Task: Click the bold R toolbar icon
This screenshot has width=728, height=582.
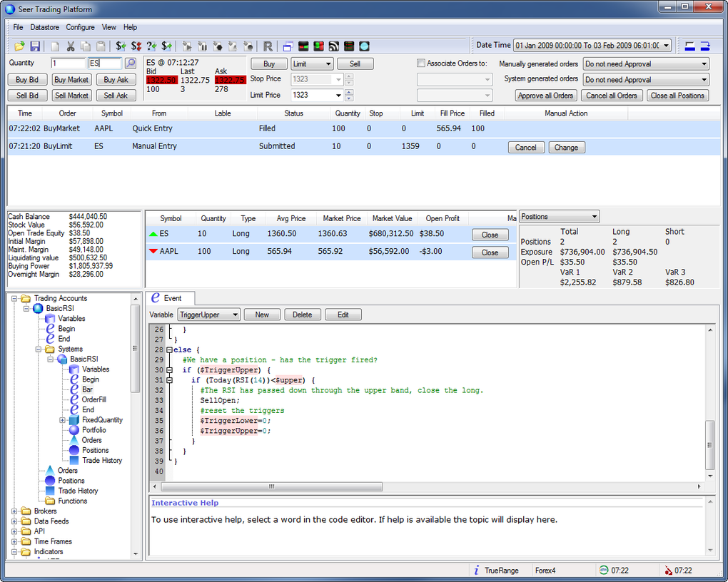Action: 268,46
